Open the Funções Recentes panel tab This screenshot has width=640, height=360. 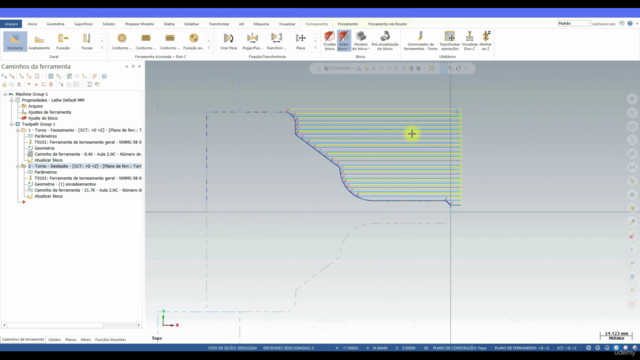[x=111, y=340]
